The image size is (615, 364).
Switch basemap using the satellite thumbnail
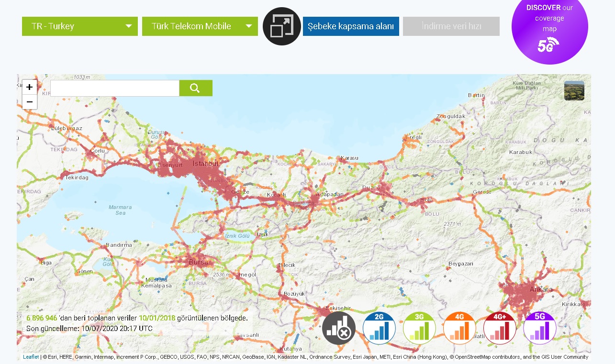click(x=574, y=91)
